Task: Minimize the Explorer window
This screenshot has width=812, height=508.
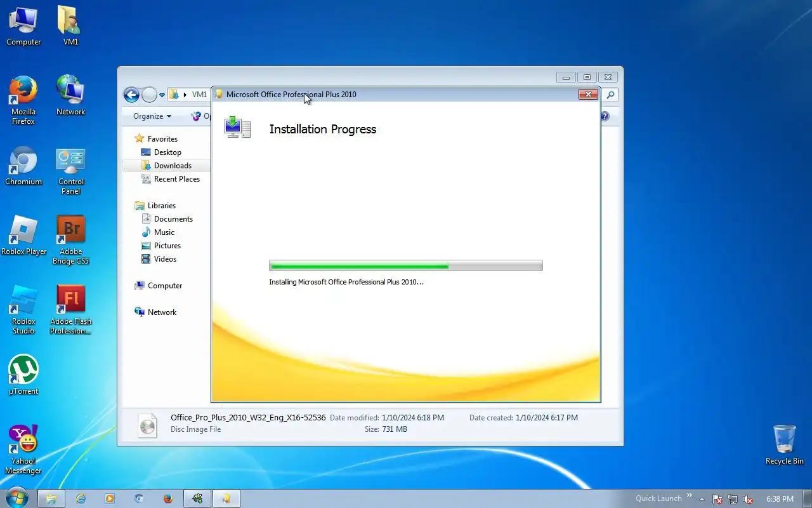Action: (566, 77)
